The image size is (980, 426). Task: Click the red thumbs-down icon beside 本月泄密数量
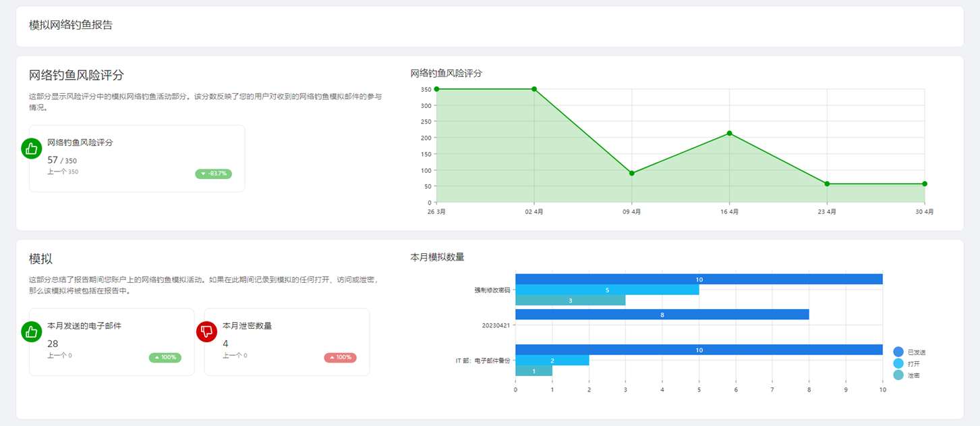click(x=206, y=331)
